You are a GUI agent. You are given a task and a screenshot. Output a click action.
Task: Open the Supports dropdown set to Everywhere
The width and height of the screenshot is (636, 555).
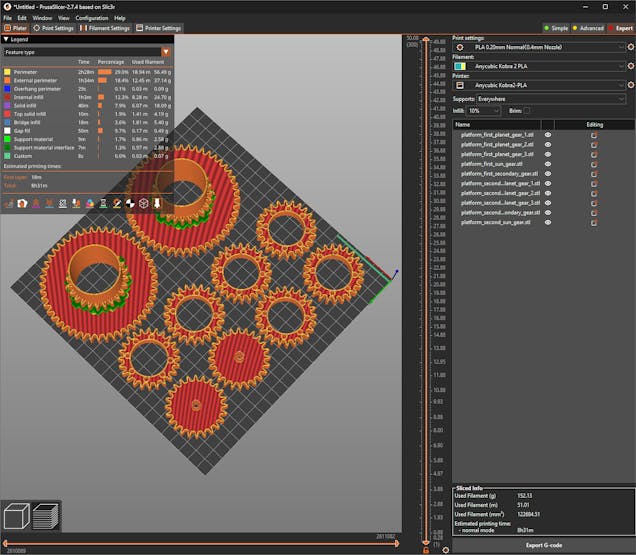pyautogui.click(x=552, y=100)
